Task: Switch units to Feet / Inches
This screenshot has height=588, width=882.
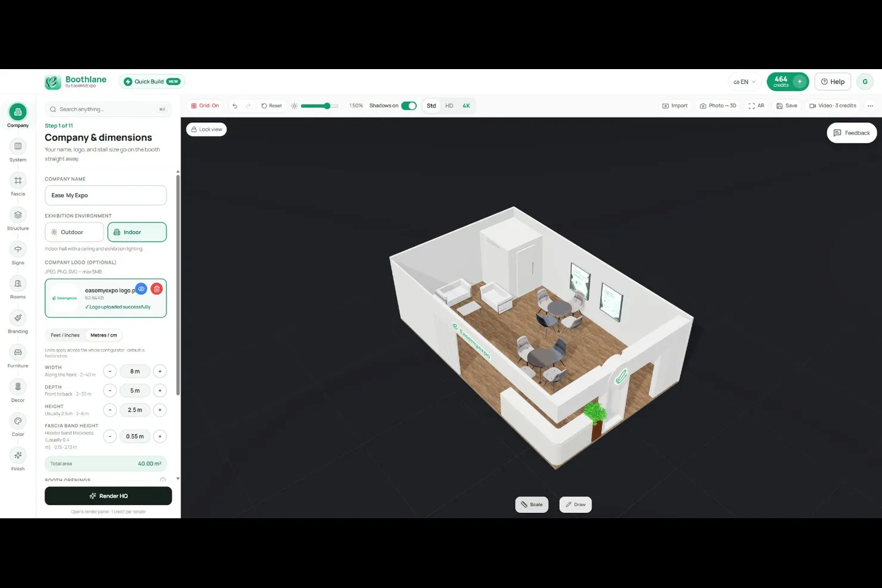Action: click(x=65, y=335)
